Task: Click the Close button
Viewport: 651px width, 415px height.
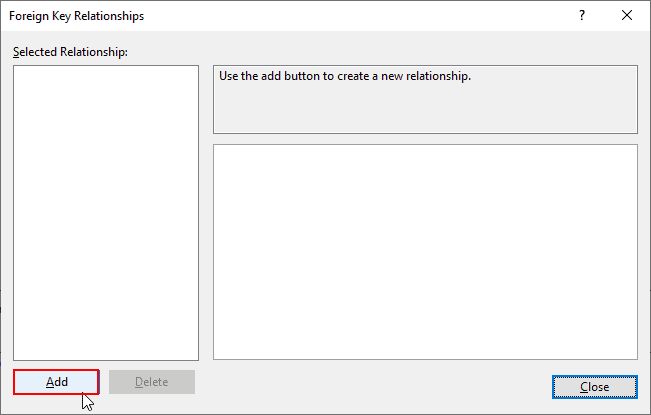Action: click(x=595, y=387)
